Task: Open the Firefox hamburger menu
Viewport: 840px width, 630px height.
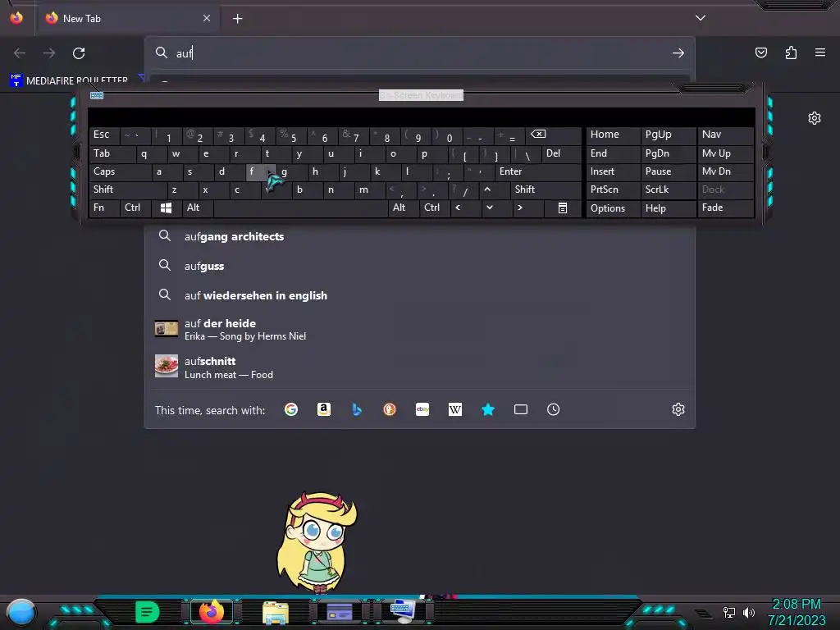Action: (820, 52)
